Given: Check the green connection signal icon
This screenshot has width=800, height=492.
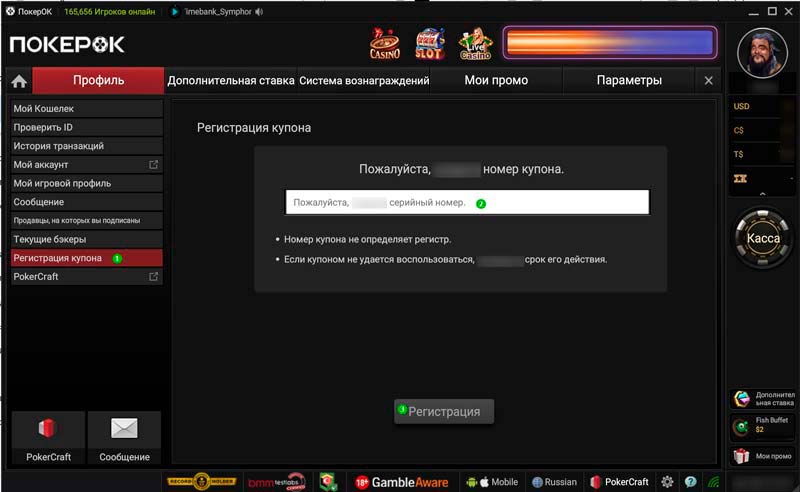Looking at the screenshot, I should pyautogui.click(x=713, y=482).
